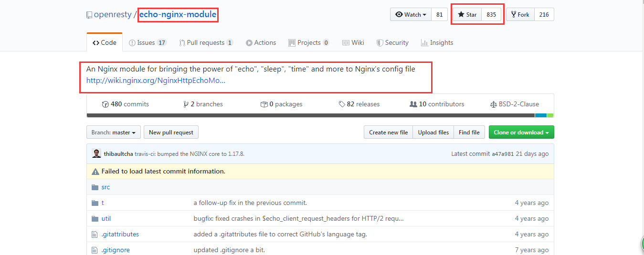Click the Create new file button

tap(388, 132)
